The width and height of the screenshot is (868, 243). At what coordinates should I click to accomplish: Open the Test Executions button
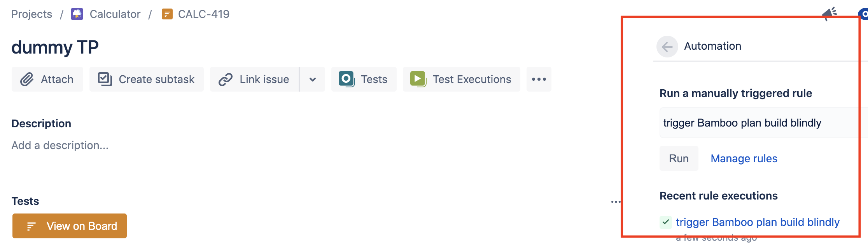tap(462, 79)
